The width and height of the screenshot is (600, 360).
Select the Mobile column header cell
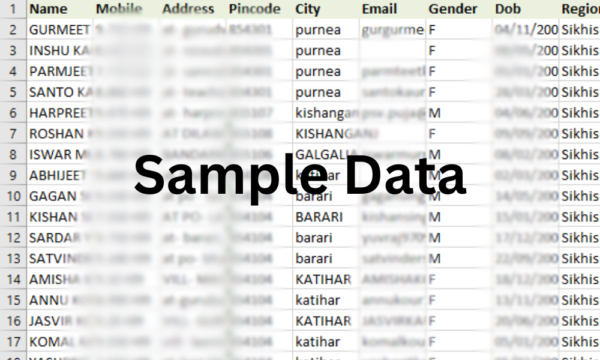126,9
